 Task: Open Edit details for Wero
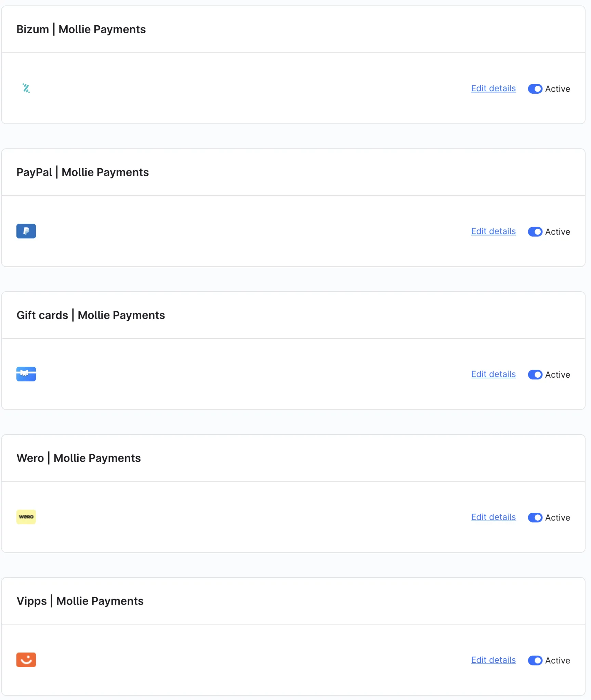pos(493,517)
